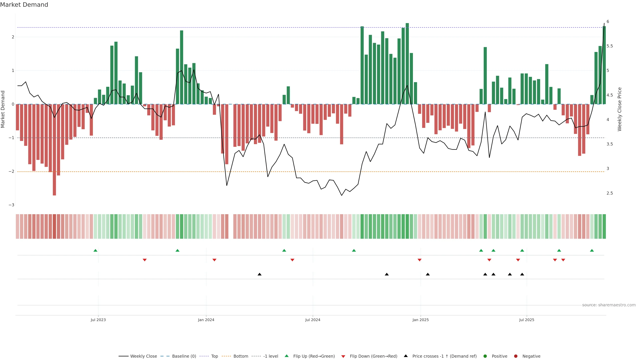Click Flip Down red triangle legend icon
This screenshot has height=362, width=644.
(x=343, y=356)
